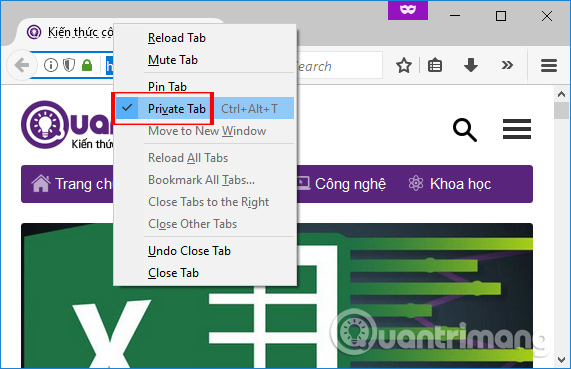571x369 pixels.
Task: Click the page scrollbar up arrow
Action: coord(561,94)
